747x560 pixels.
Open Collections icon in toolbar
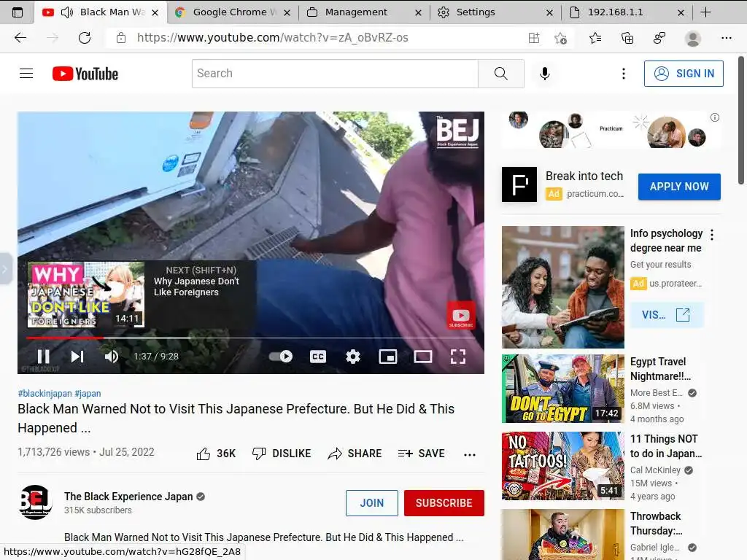pyautogui.click(x=627, y=38)
